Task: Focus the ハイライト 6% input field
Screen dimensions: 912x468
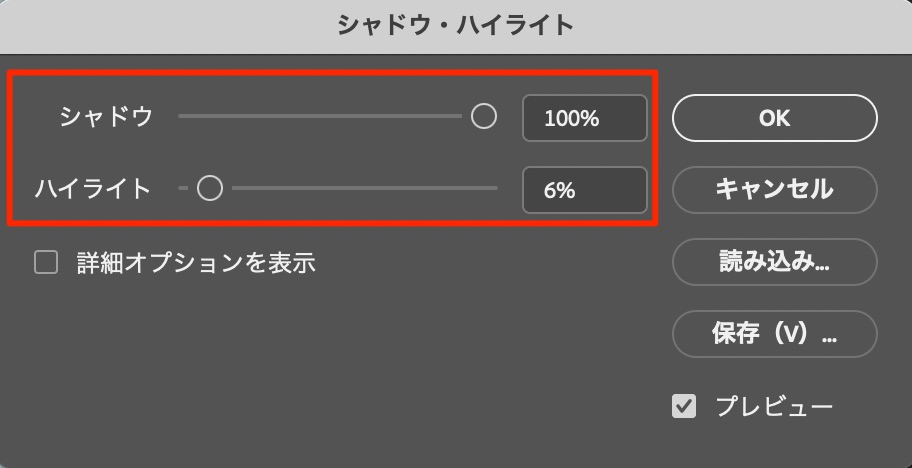Action: tap(584, 190)
